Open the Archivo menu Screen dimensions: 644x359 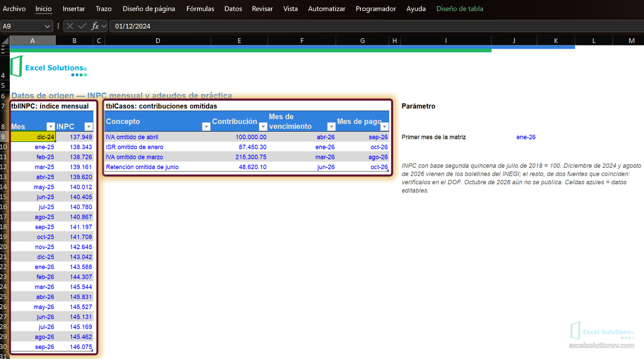(x=14, y=8)
